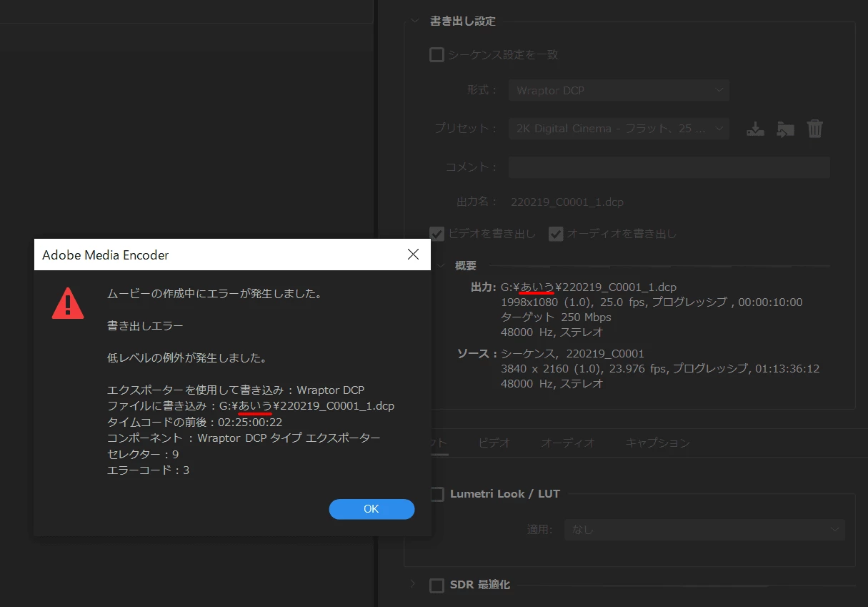Click the 出力 path G:¥あいう¥220219_C0001_1.dcp text

589,287
